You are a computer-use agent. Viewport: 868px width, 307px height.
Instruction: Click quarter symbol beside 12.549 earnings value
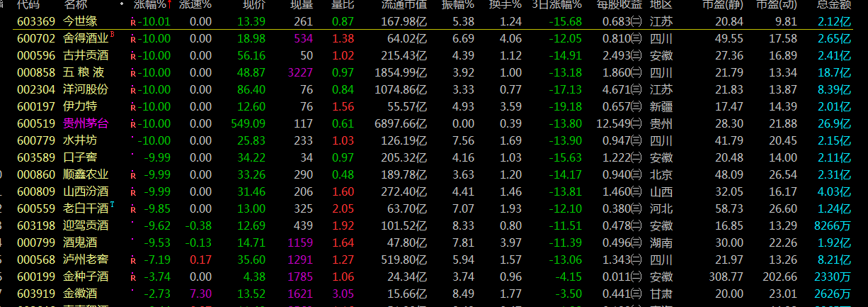coord(636,123)
